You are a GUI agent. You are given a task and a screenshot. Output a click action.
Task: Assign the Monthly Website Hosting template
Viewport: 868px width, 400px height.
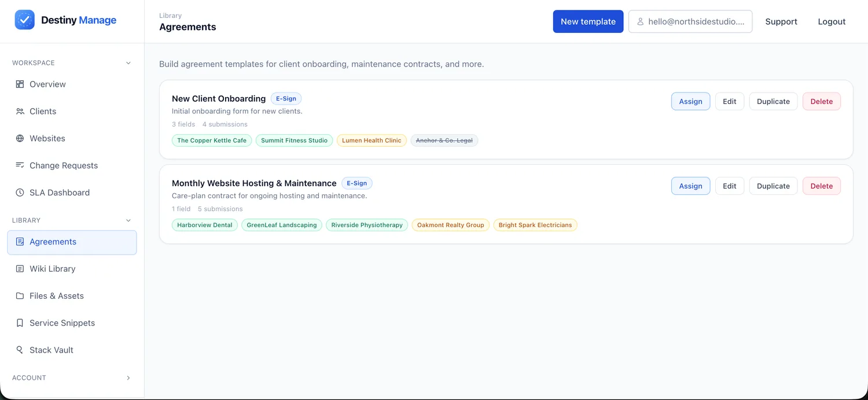click(690, 186)
